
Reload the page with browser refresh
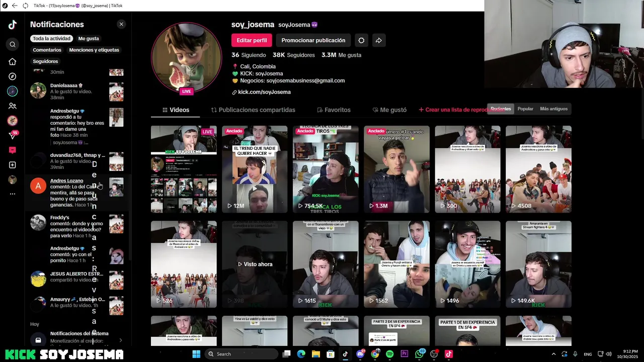click(x=25, y=6)
